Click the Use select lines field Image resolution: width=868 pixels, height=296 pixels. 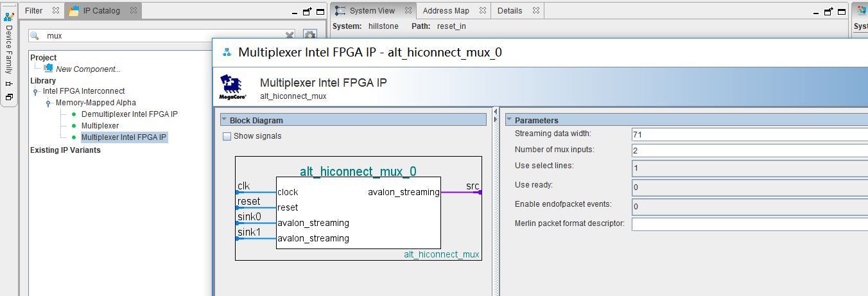[x=750, y=168]
